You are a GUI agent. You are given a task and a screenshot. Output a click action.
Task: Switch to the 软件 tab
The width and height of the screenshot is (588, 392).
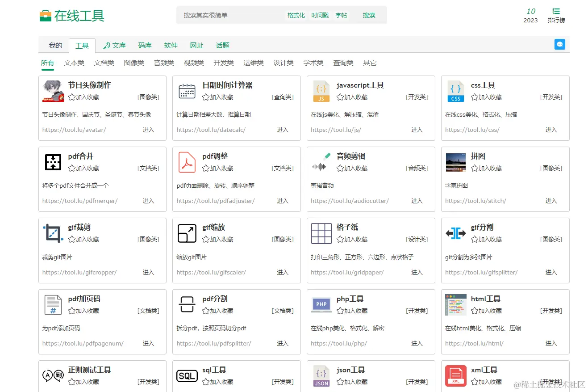(x=171, y=45)
